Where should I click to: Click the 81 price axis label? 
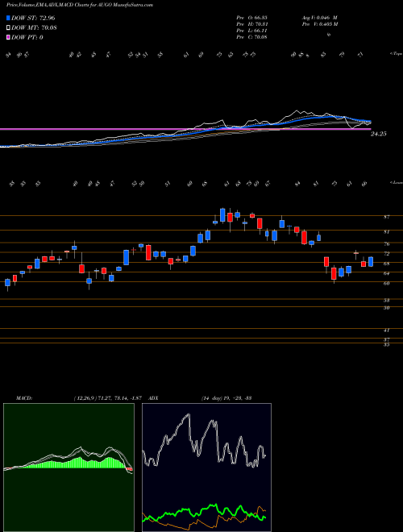(386, 232)
